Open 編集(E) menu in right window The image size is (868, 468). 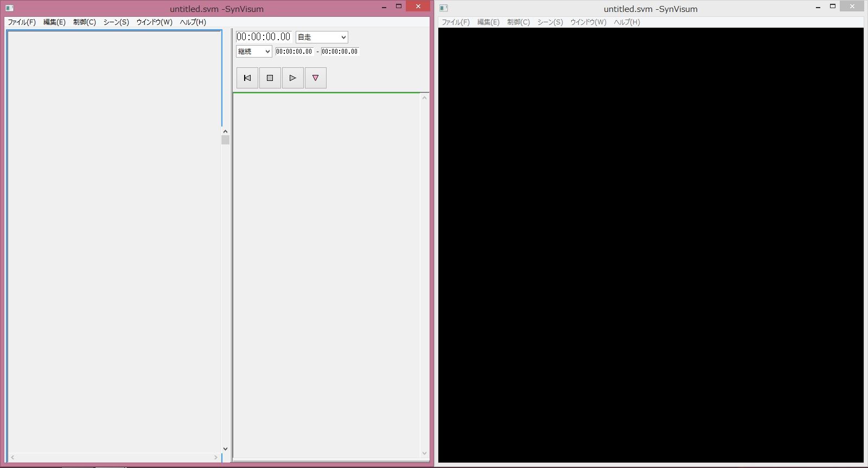pos(488,22)
